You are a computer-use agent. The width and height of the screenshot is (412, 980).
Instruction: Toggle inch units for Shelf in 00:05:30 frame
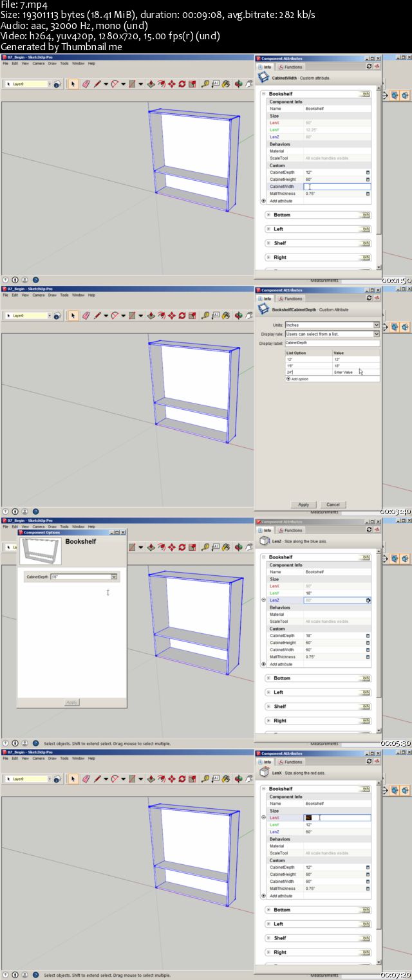[x=366, y=707]
